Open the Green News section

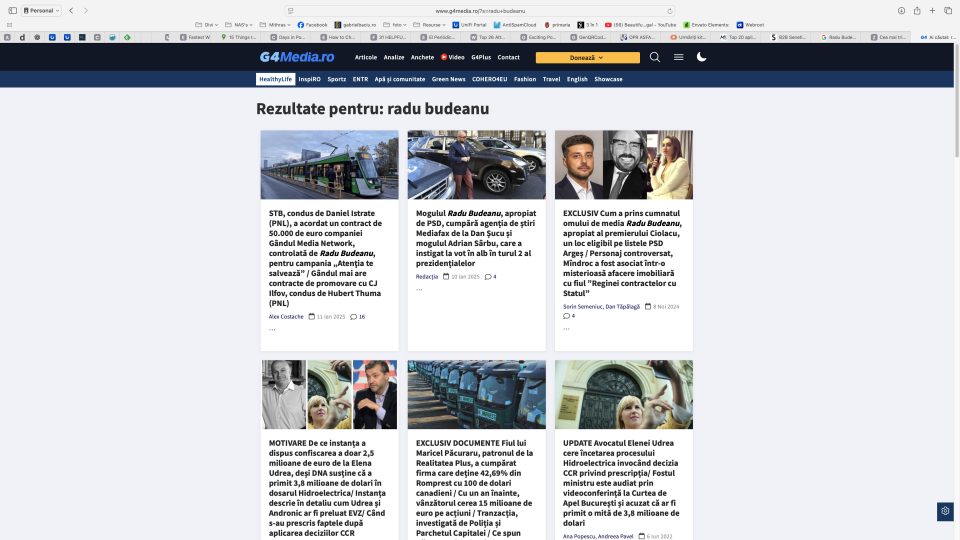(x=448, y=79)
